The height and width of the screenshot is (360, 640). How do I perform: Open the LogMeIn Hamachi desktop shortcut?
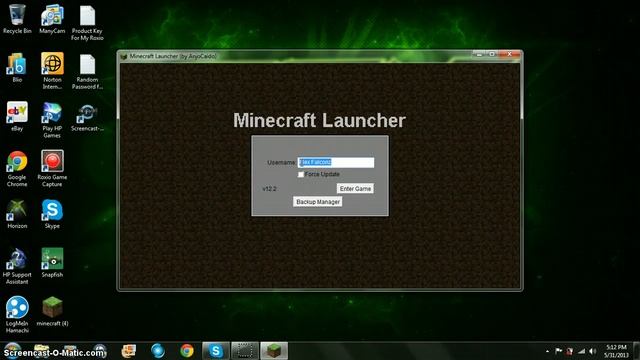(x=17, y=315)
